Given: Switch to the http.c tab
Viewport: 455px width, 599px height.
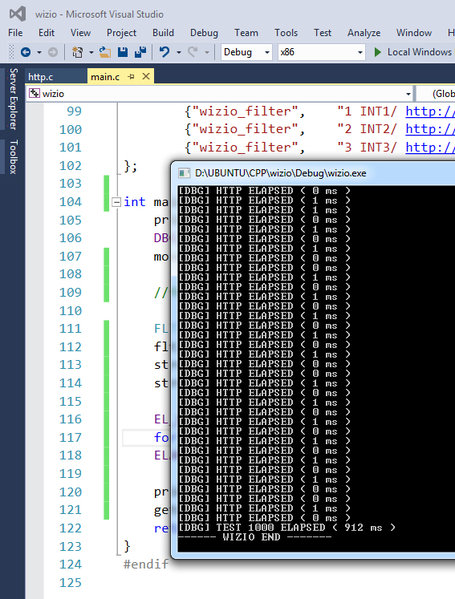Looking at the screenshot, I should pos(40,77).
